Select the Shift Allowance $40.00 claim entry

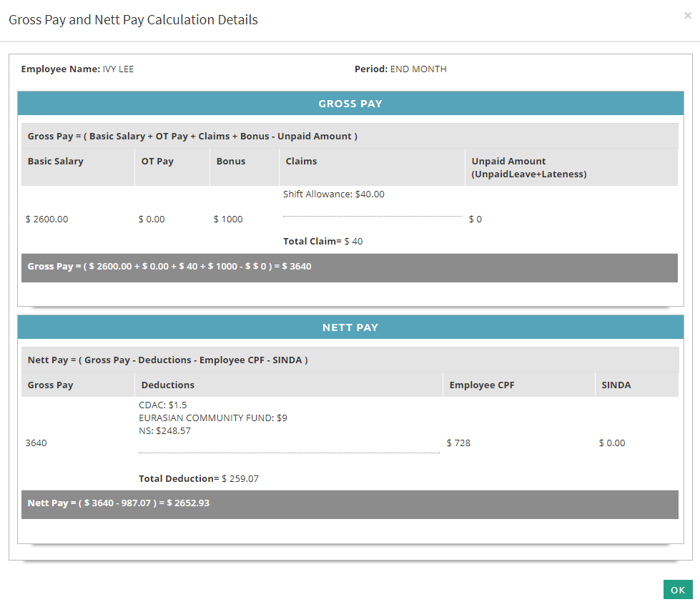coord(333,194)
